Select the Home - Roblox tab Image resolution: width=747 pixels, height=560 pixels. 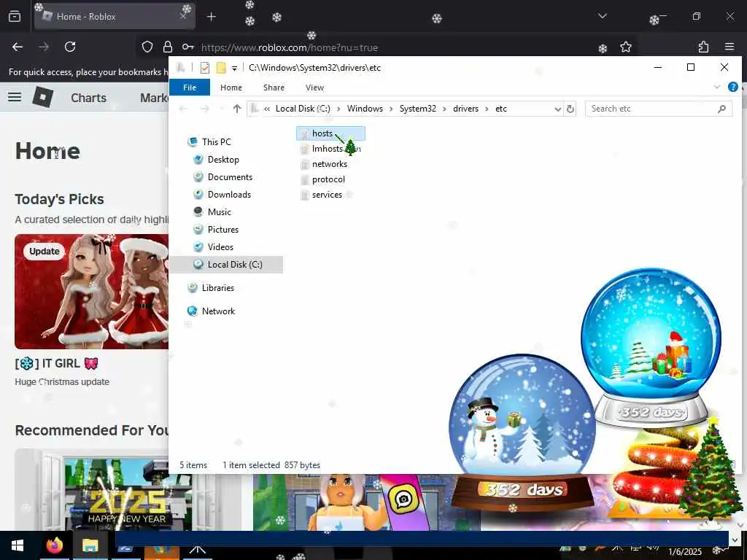(x=115, y=17)
